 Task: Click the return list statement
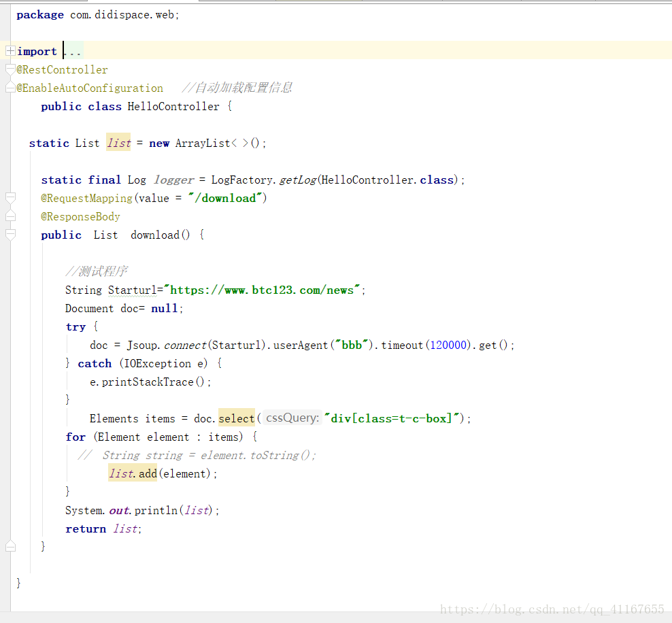[102, 528]
